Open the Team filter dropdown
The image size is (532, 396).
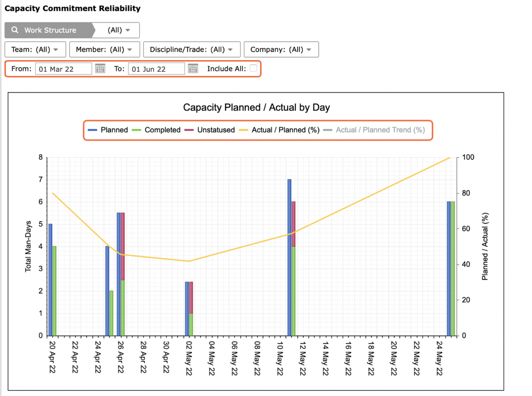[35, 50]
